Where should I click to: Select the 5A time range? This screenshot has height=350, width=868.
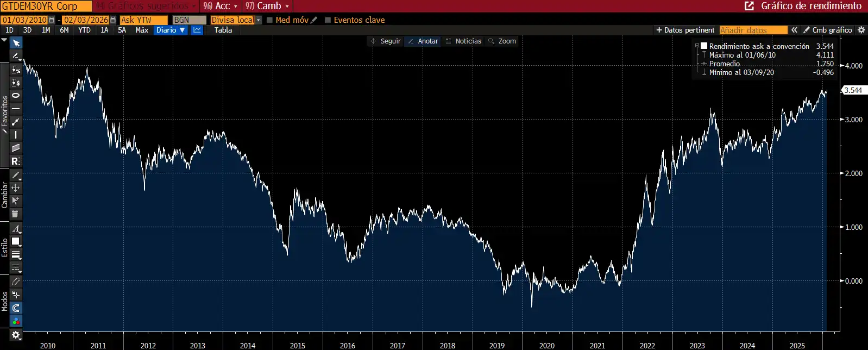coord(122,30)
